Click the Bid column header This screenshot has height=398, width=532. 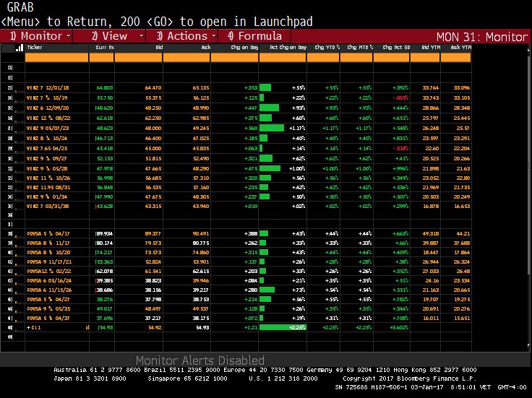159,48
